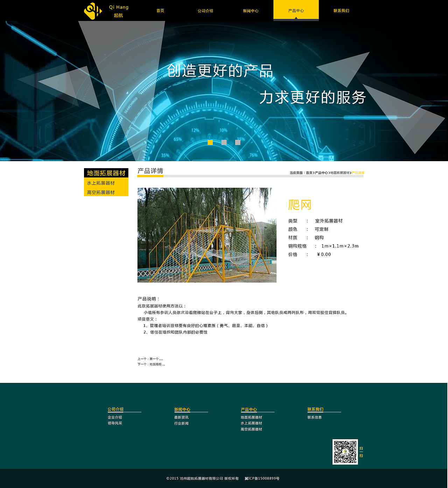Open 新闻中心 from the top navigation
The image size is (448, 488).
(251, 11)
